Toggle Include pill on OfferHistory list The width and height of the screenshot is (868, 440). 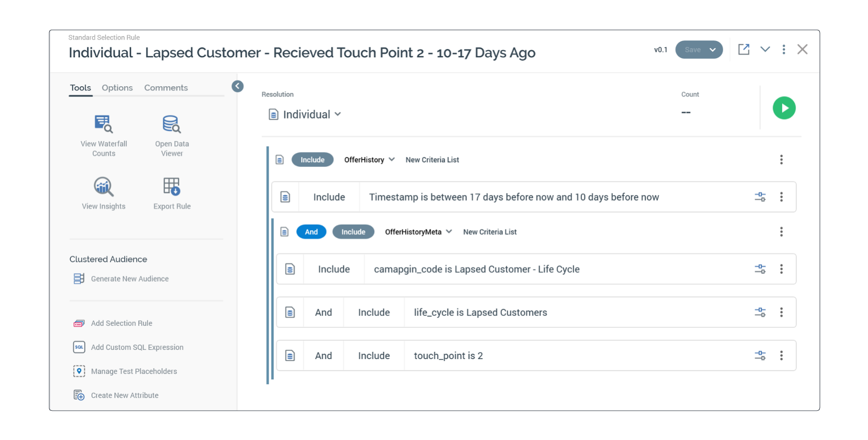point(312,160)
